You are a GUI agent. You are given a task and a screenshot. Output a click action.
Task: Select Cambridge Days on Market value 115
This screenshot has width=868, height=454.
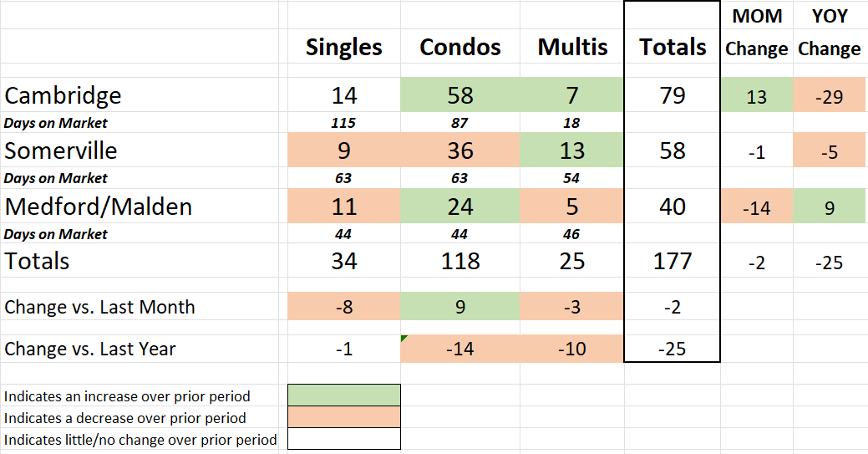point(343,123)
